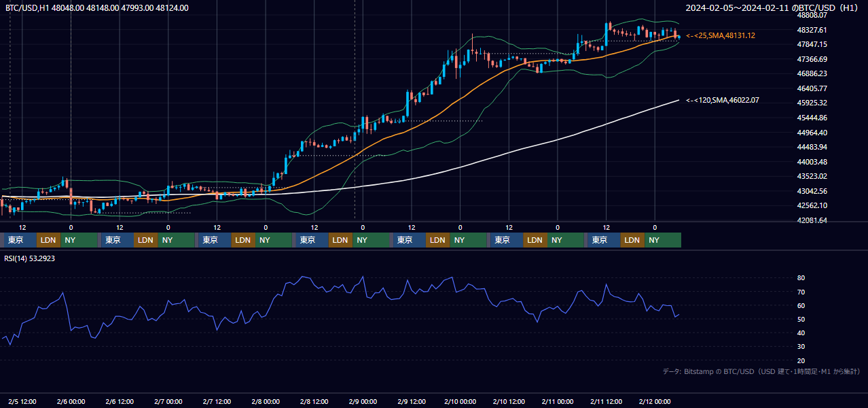Click price axis value 48327.61
The height and width of the screenshot is (408, 868).
coord(812,30)
